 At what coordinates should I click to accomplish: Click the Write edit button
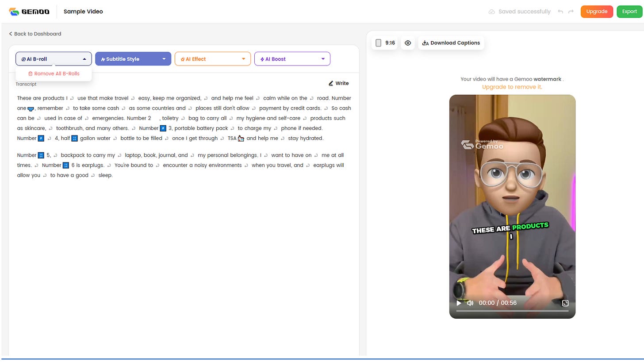[338, 83]
